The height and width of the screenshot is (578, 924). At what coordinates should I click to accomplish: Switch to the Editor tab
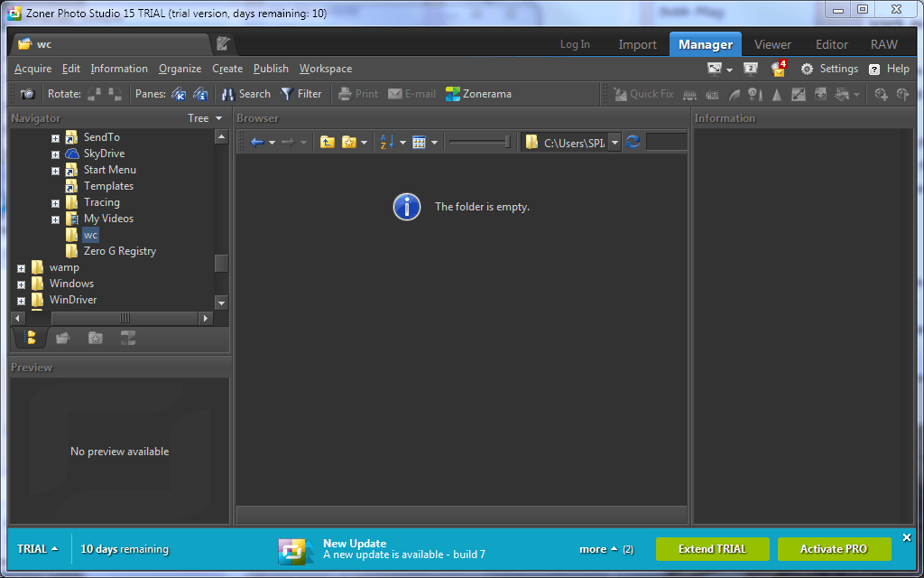coord(831,44)
